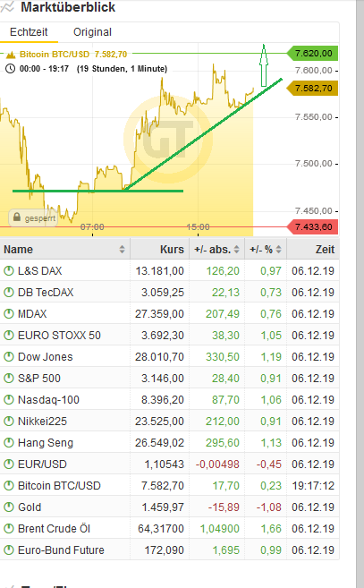Click the clock icon beside Gold row

tap(9, 507)
